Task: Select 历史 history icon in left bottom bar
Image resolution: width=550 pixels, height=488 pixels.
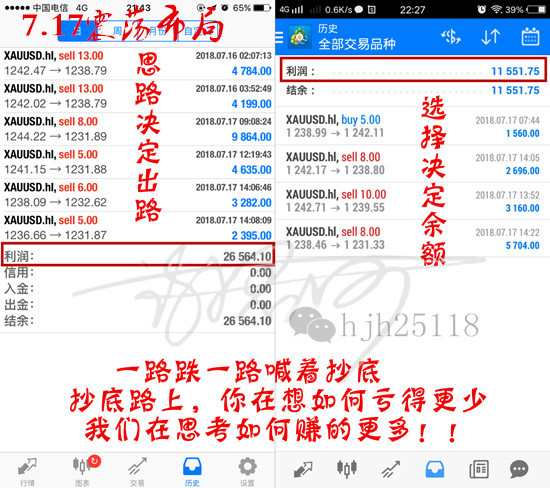Action: click(192, 472)
